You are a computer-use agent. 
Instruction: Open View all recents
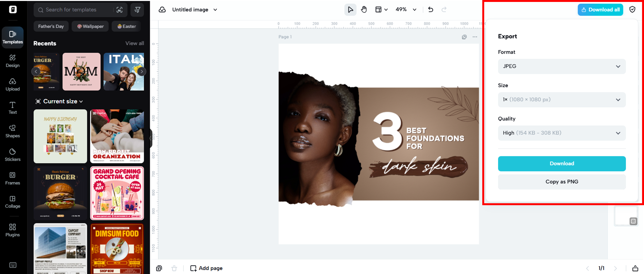click(x=135, y=43)
